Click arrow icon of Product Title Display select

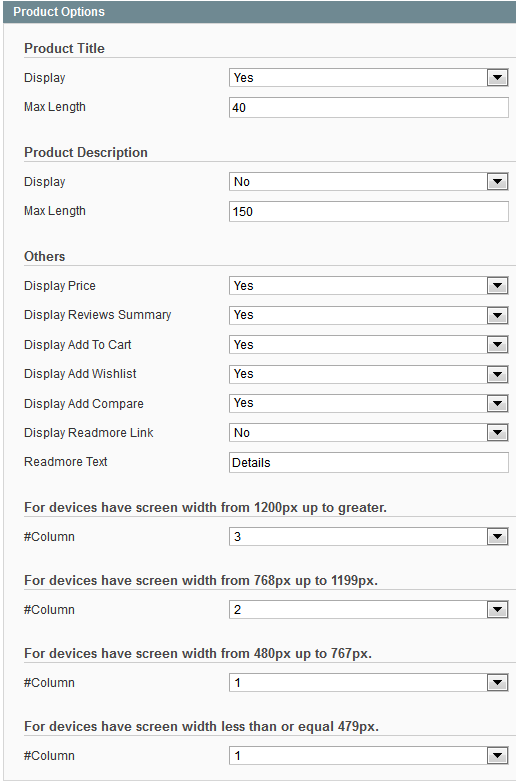click(x=497, y=78)
